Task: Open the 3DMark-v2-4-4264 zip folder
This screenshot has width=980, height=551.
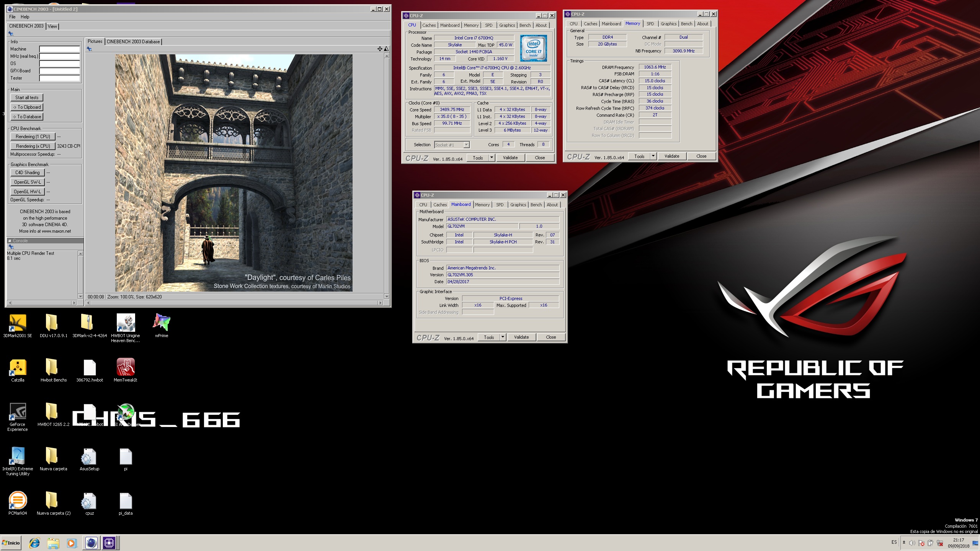Action: (x=89, y=326)
